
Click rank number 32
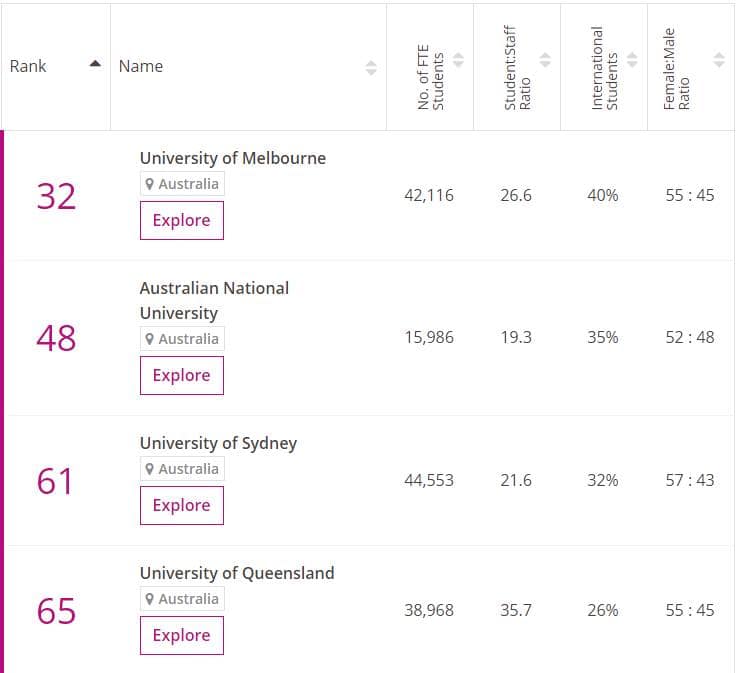[x=56, y=196]
